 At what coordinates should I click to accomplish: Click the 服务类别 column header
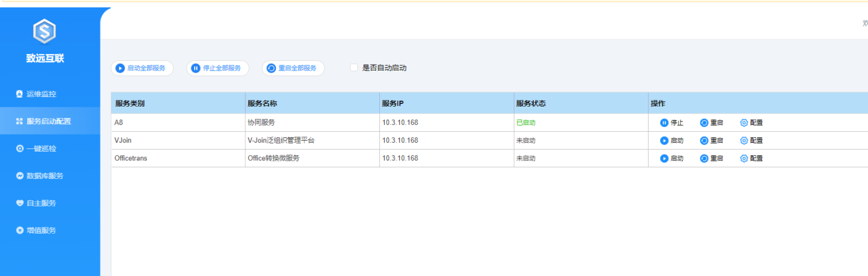178,104
